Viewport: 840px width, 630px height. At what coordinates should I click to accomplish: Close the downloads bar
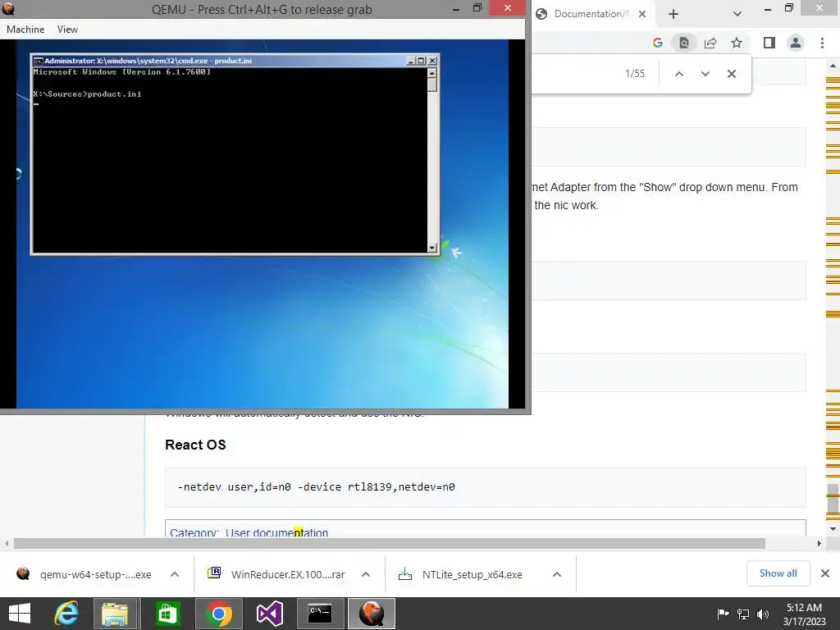(825, 573)
